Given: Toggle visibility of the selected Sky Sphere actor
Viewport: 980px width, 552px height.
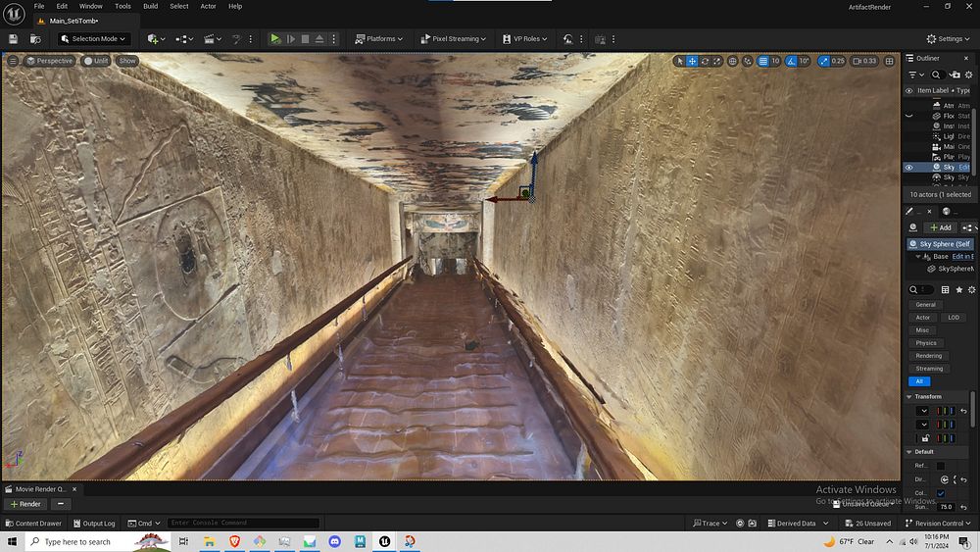Looking at the screenshot, I should [908, 168].
